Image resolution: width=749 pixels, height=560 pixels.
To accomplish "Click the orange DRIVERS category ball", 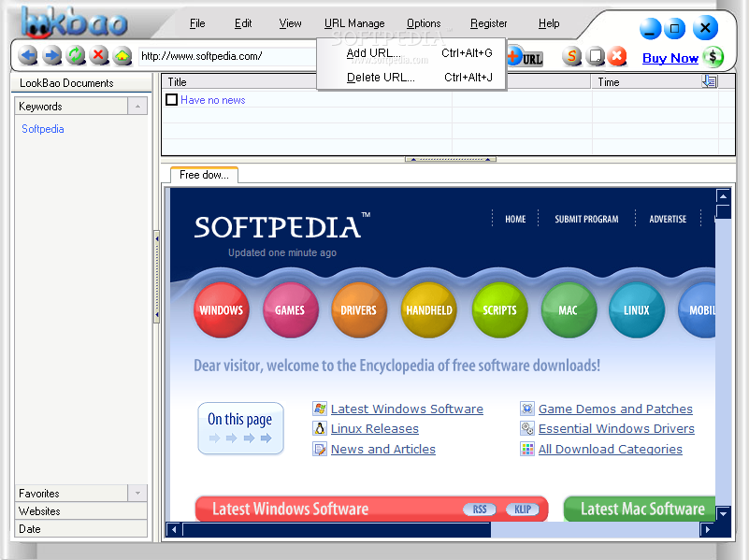I will point(359,310).
